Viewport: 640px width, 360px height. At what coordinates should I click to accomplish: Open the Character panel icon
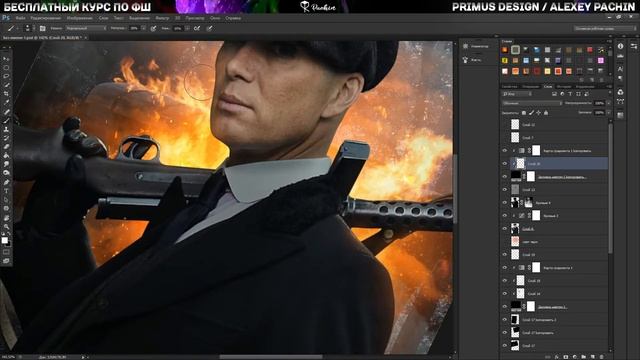coord(620,69)
